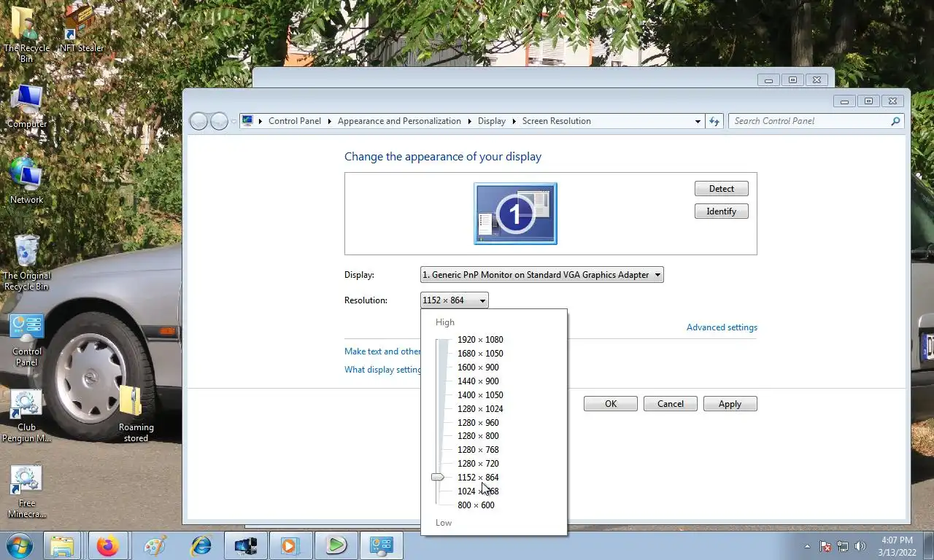Choose 1280 × 800 resolution
The image size is (934, 560).
click(x=478, y=436)
